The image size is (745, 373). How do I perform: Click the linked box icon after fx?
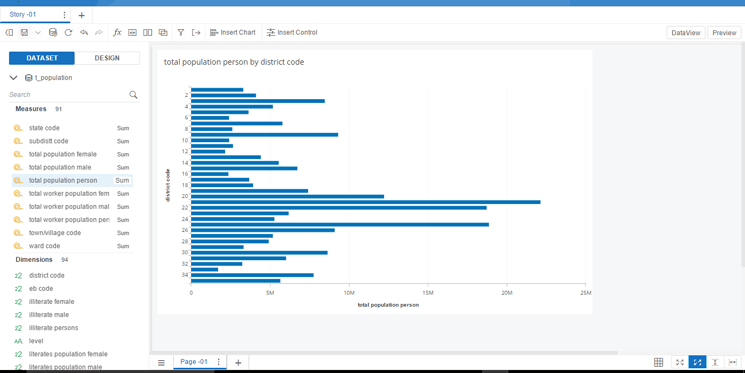[x=133, y=32]
